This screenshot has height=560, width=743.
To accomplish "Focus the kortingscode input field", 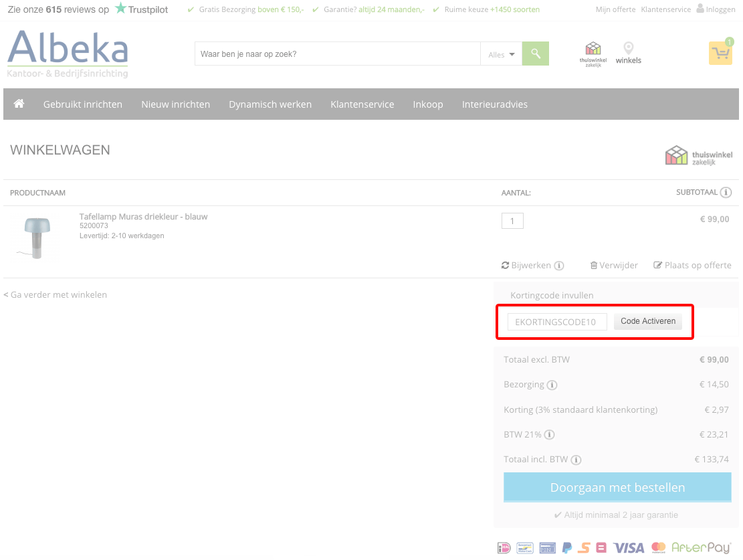I will coord(557,322).
